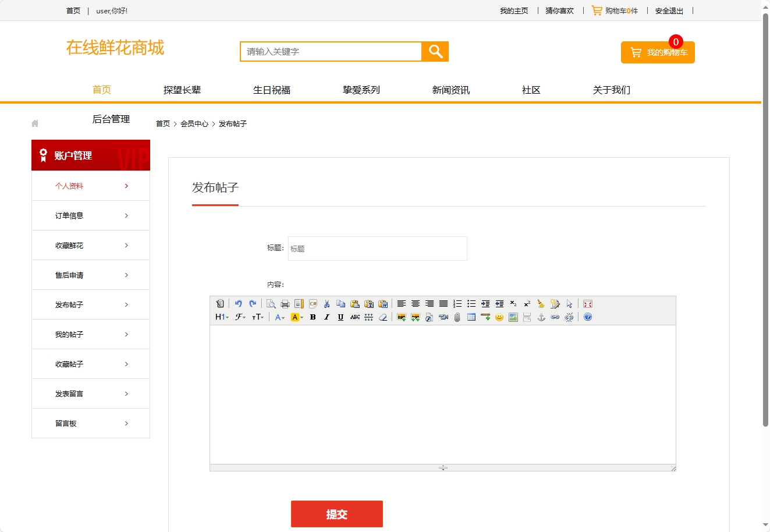Click the Print icon in editor toolbar

(x=285, y=303)
